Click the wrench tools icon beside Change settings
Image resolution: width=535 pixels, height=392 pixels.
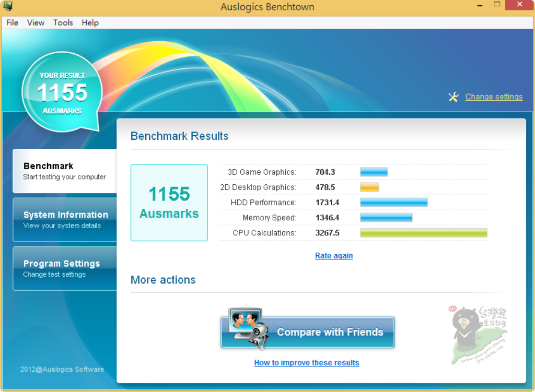[x=453, y=97]
